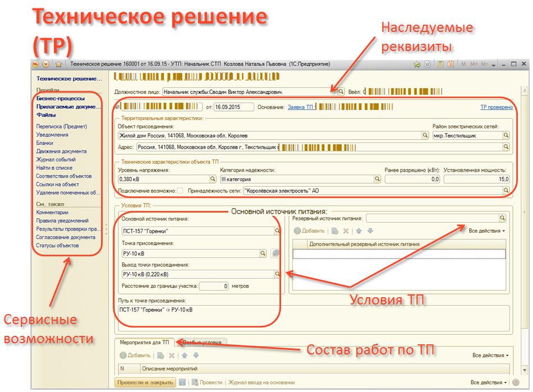Open calendar icon in title bar toolbar

(451, 64)
